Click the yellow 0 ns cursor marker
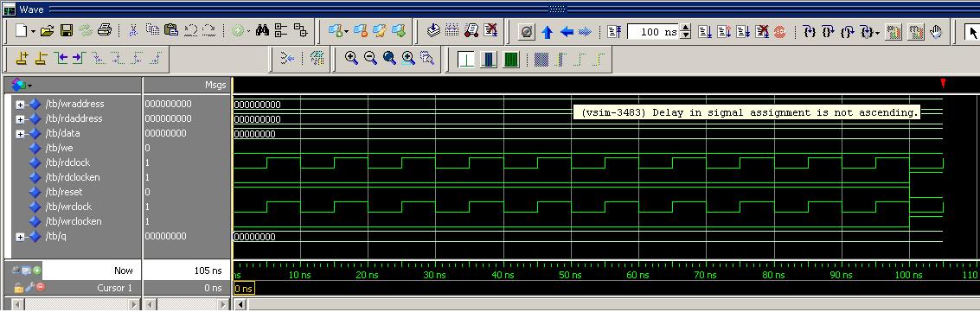The image size is (980, 312). (x=244, y=289)
